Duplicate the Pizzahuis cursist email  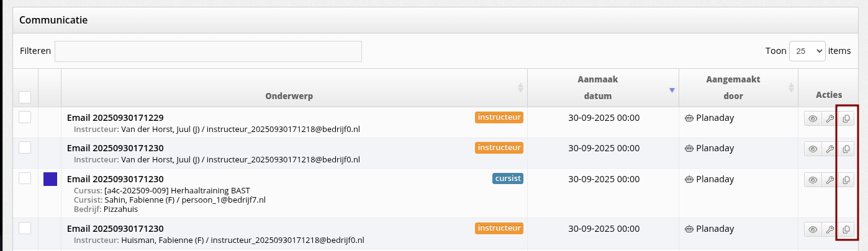pos(846,180)
